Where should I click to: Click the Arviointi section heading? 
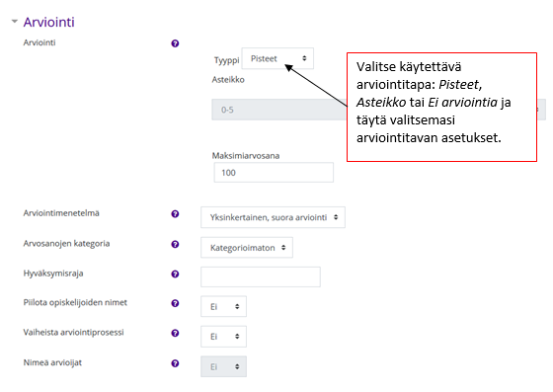pyautogui.click(x=49, y=22)
